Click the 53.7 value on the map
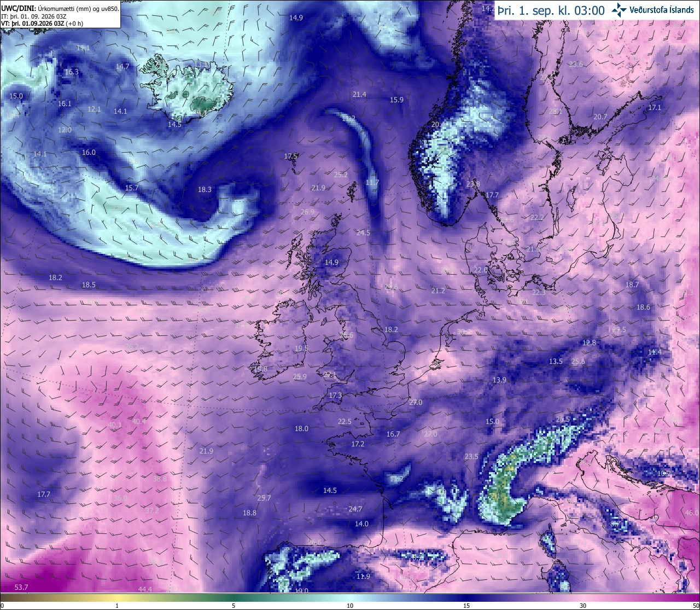700x610 pixels. click(x=21, y=587)
